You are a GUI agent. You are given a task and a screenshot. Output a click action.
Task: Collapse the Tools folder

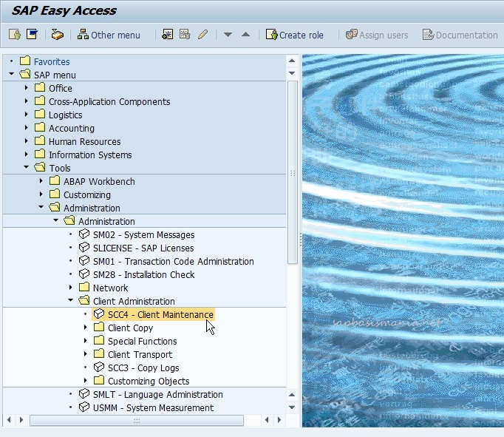coord(27,167)
